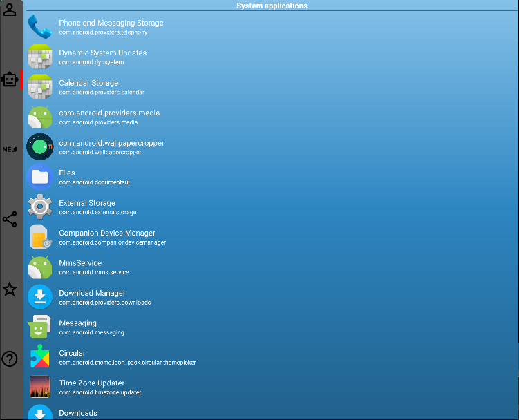Click package name 'com.android.documentsui'
519x420 pixels.
point(95,182)
